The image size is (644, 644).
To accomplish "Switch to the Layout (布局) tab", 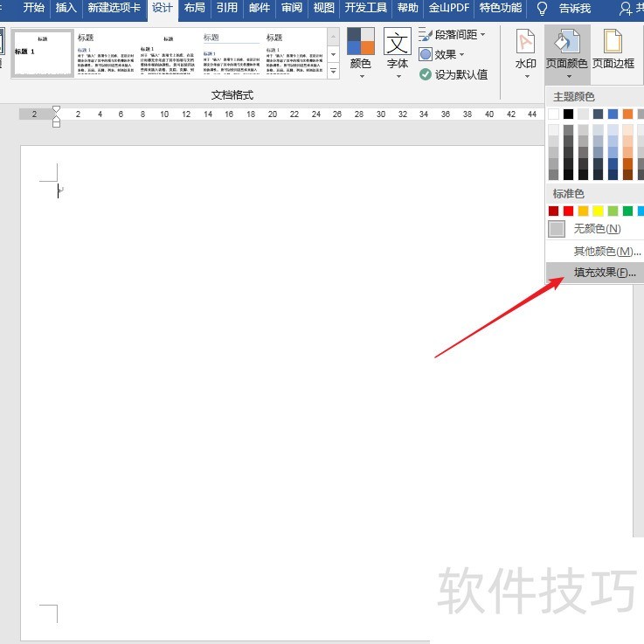I will 194,9.
